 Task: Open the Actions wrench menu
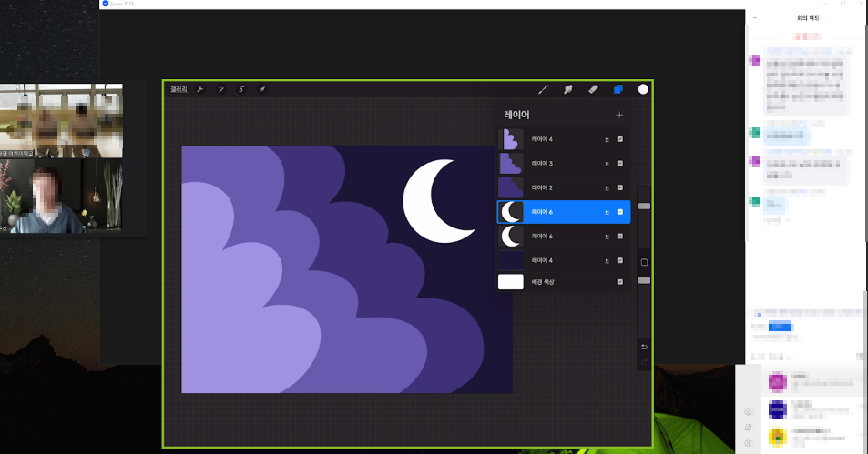(x=199, y=89)
